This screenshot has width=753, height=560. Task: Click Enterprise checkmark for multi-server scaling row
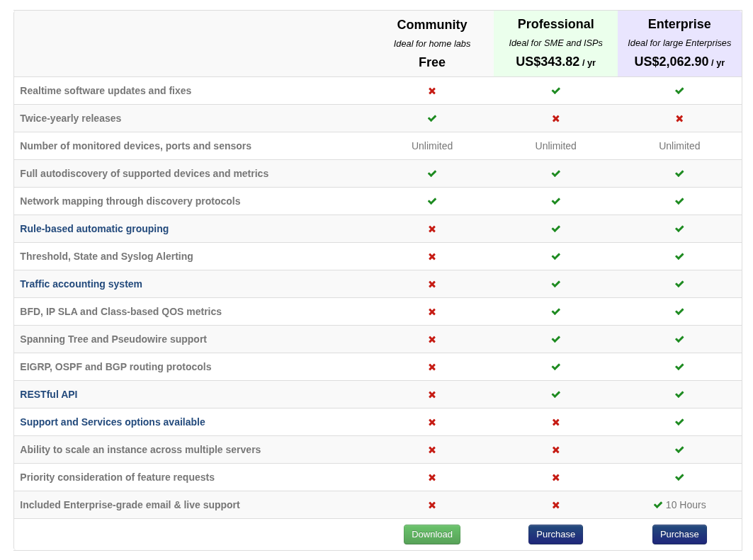coord(679,450)
